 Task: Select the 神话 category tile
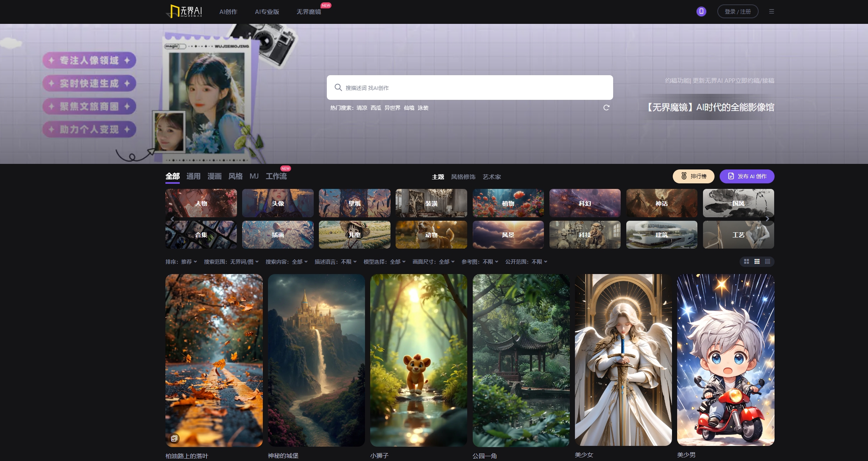click(x=662, y=203)
